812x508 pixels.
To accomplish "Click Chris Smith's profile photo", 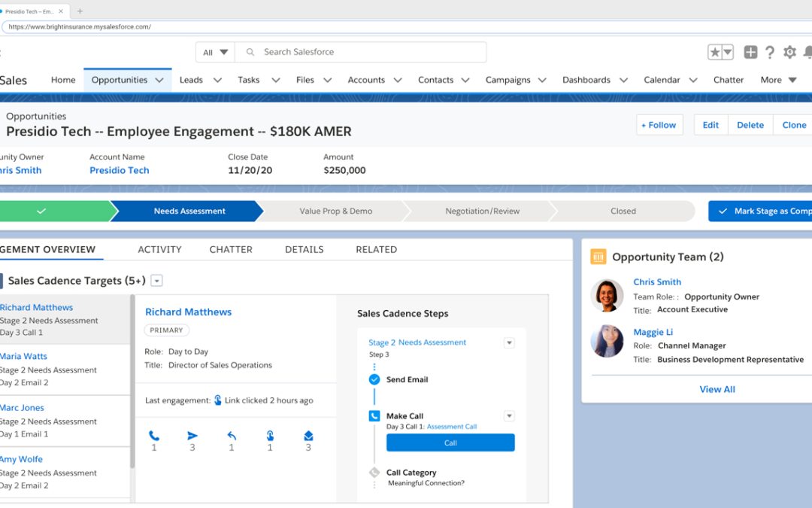I will tap(607, 296).
